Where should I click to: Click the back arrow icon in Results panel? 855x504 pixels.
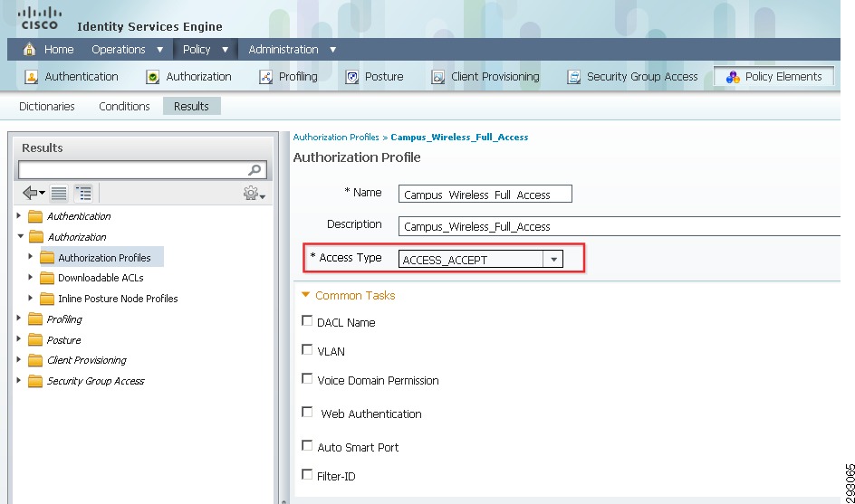(33, 193)
